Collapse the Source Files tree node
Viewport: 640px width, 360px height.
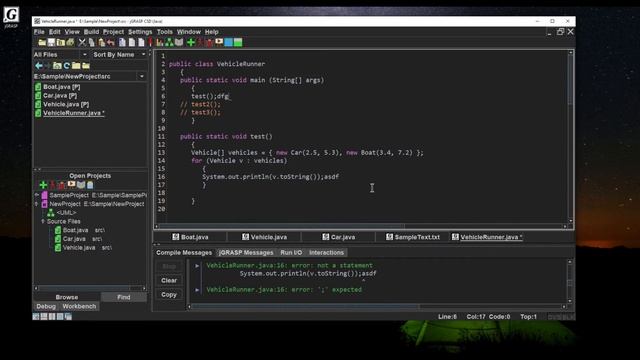[42, 221]
